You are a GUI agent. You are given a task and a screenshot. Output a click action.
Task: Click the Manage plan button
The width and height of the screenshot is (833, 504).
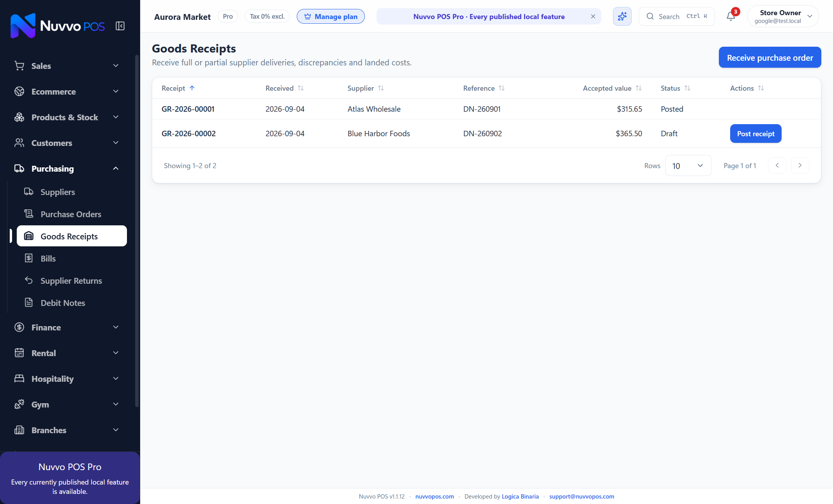coord(331,16)
